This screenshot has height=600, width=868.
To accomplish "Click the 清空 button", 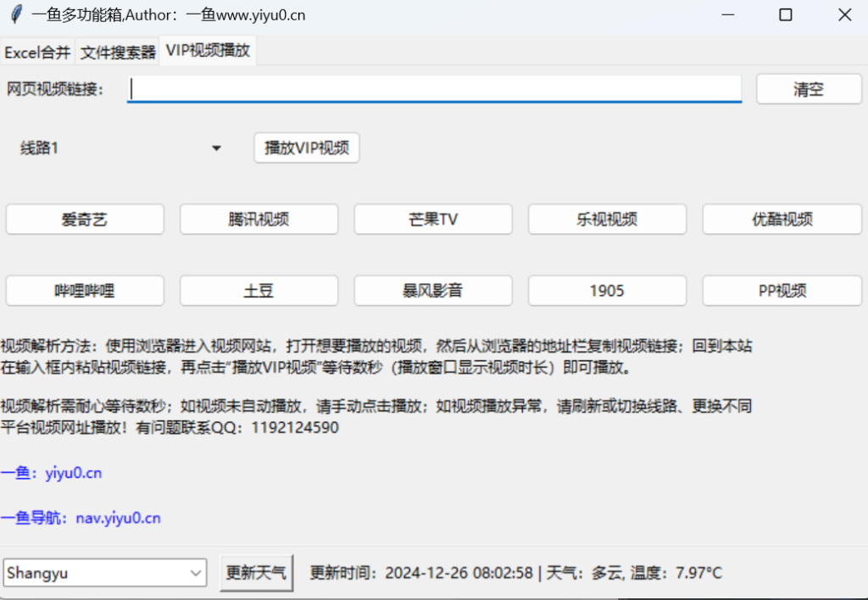I will 809,89.
